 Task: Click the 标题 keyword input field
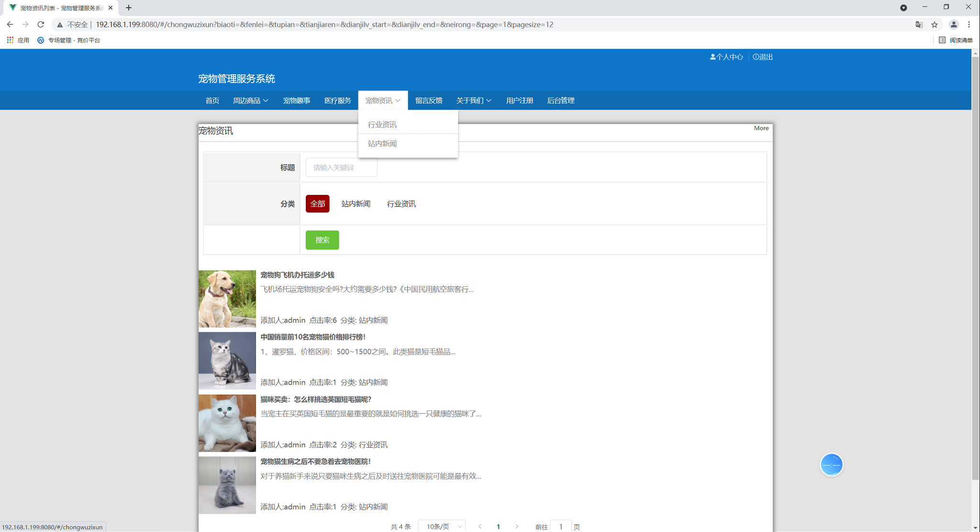341,168
